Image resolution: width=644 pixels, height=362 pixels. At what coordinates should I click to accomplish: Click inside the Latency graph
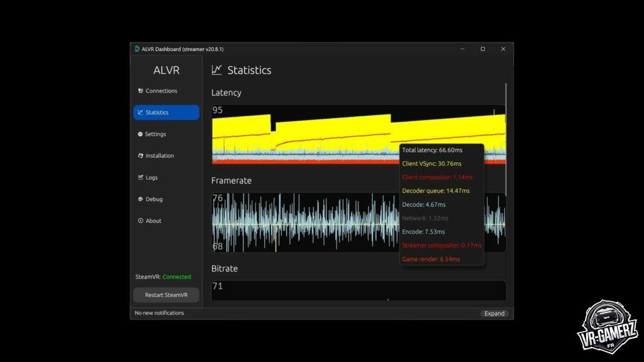302,135
